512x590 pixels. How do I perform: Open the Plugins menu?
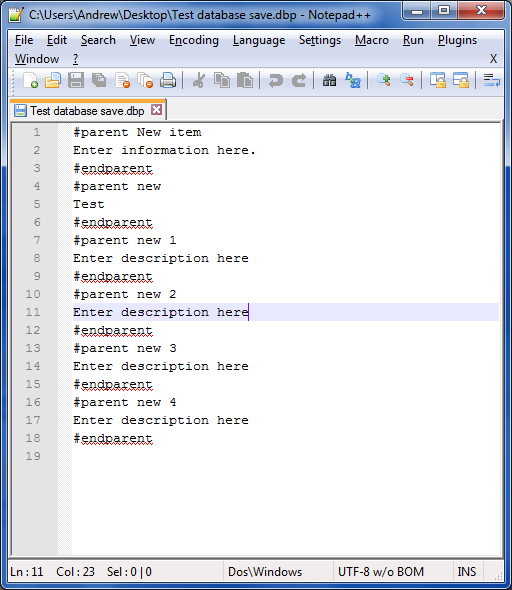[457, 40]
